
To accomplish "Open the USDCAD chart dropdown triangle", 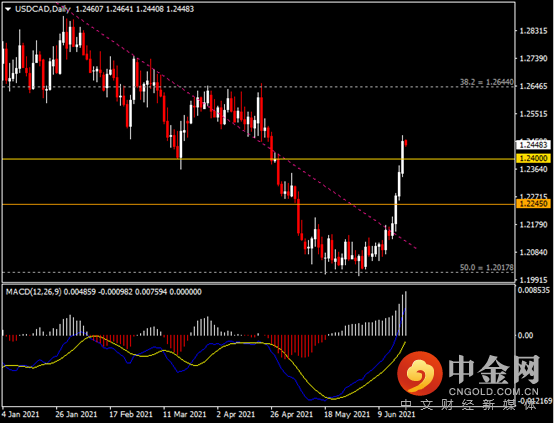I will pyautogui.click(x=8, y=9).
